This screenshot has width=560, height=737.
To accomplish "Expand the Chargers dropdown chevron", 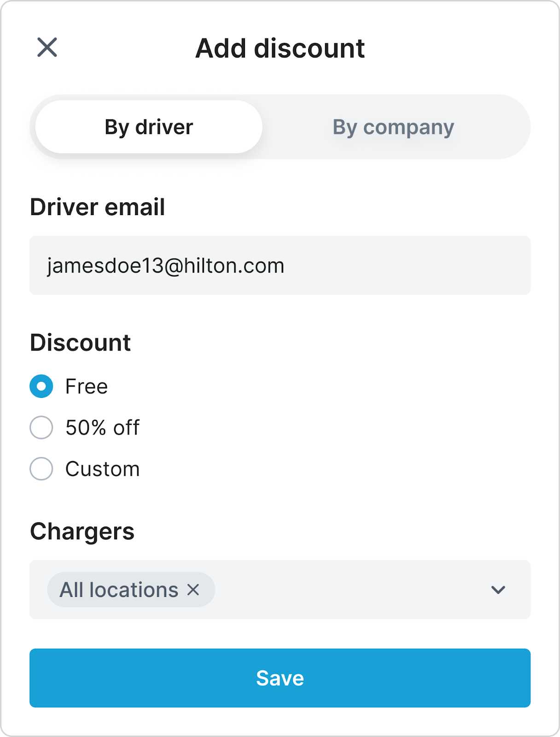I will point(498,590).
